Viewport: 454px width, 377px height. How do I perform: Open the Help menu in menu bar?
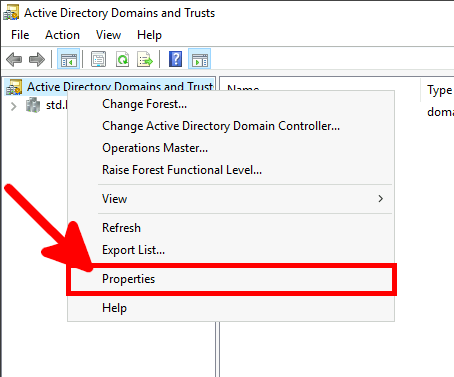tap(149, 35)
